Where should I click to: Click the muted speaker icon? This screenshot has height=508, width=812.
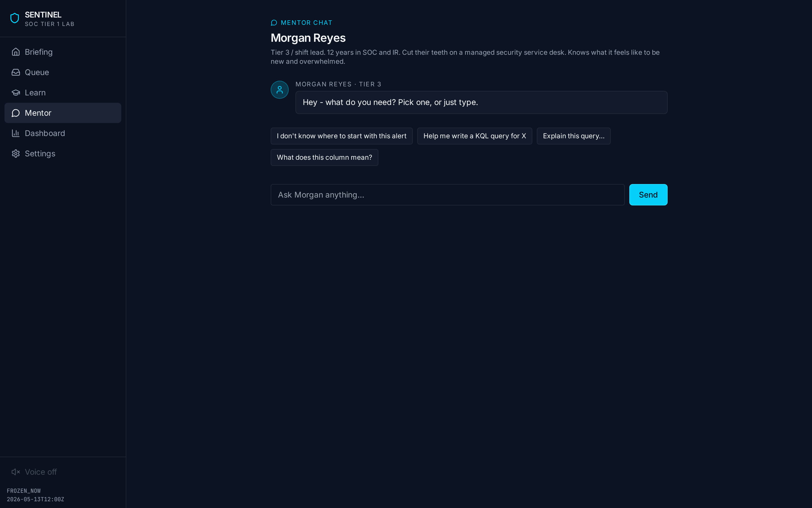click(x=16, y=472)
